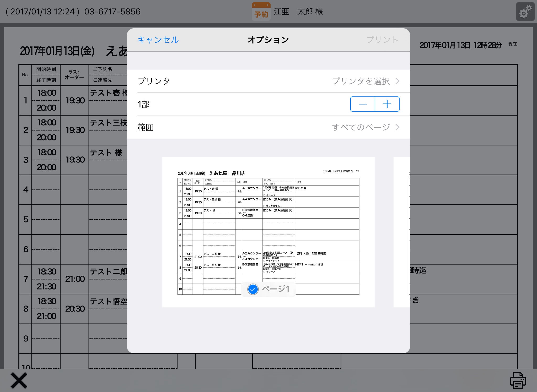537x392 pixels.
Task: Tap the printer icon in bottom bar
Action: [x=518, y=380]
